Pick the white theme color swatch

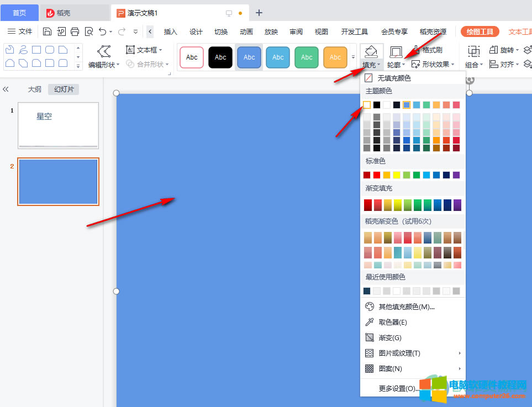[x=367, y=105]
